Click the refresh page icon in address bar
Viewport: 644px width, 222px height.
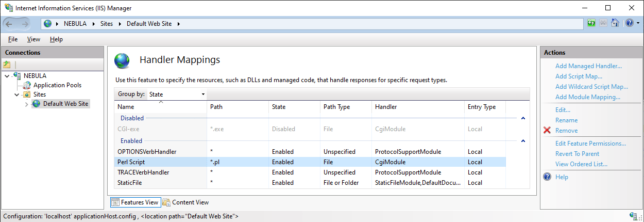coord(592,23)
